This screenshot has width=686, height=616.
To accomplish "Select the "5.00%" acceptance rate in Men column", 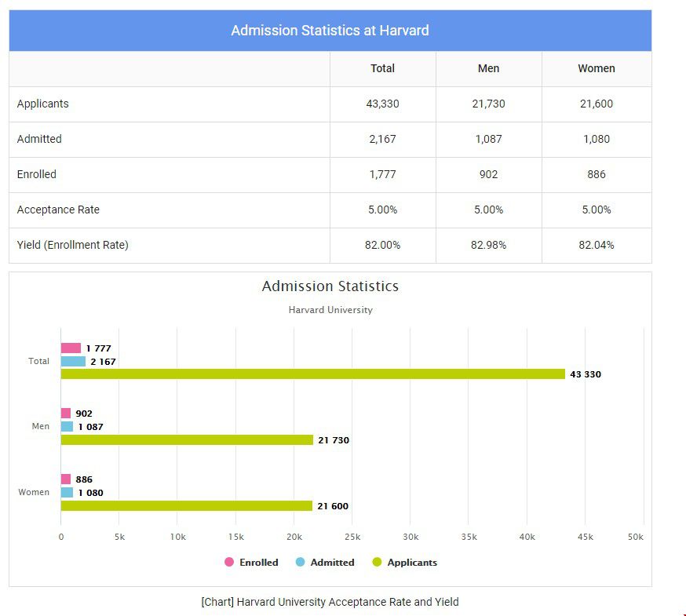I will click(x=488, y=210).
